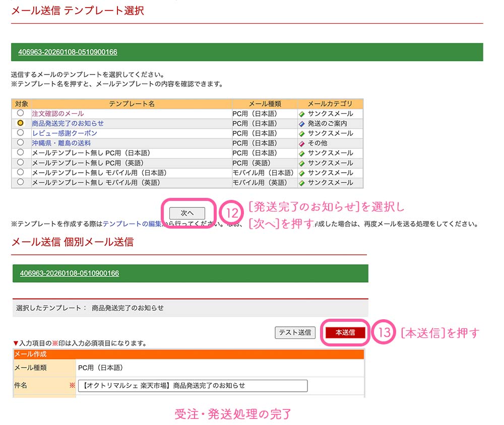This screenshot has width=504, height=425.
Task: Click the 件名 subject input field
Action: [x=193, y=386]
